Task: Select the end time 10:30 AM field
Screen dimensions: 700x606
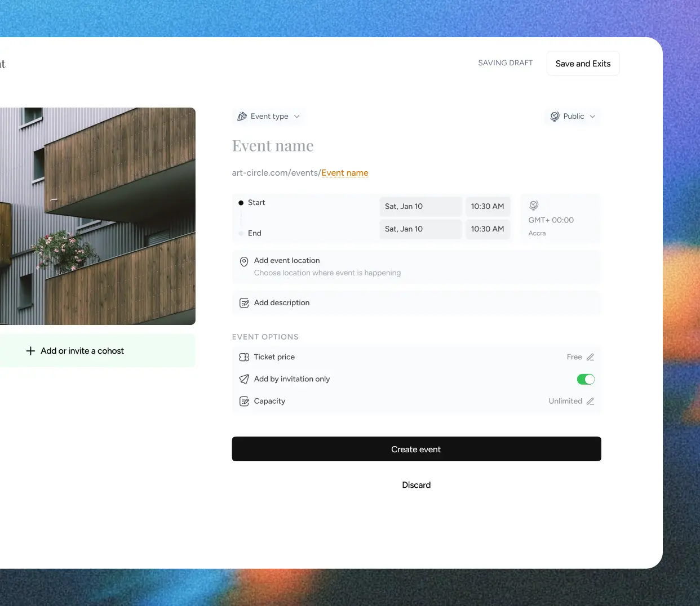Action: pos(488,229)
